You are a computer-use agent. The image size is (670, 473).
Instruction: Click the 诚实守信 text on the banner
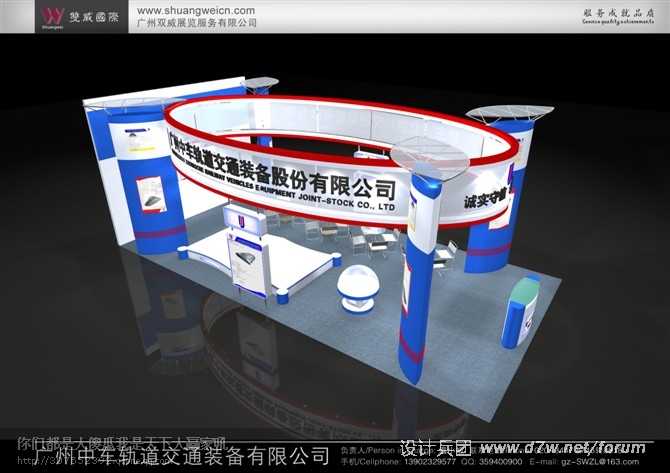tap(485, 199)
